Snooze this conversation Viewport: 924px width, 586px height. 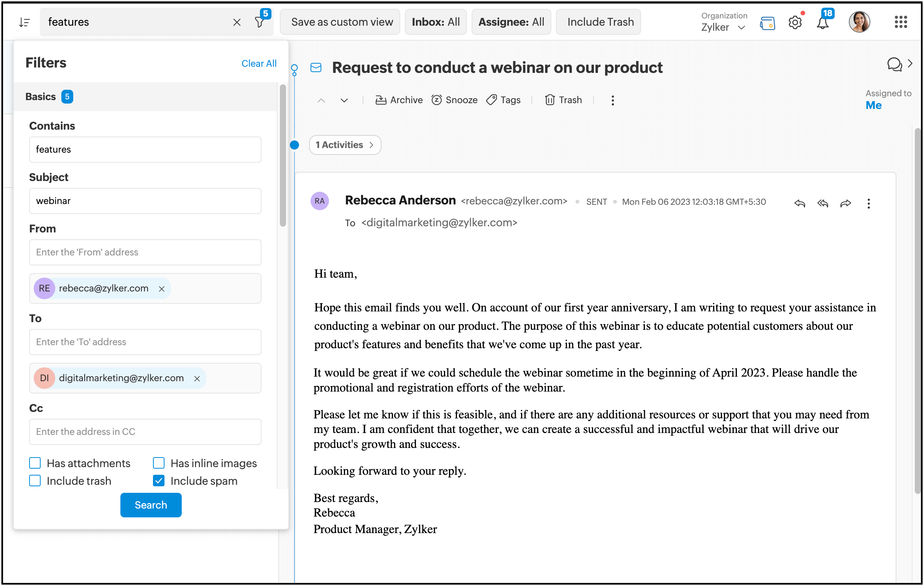tap(454, 100)
